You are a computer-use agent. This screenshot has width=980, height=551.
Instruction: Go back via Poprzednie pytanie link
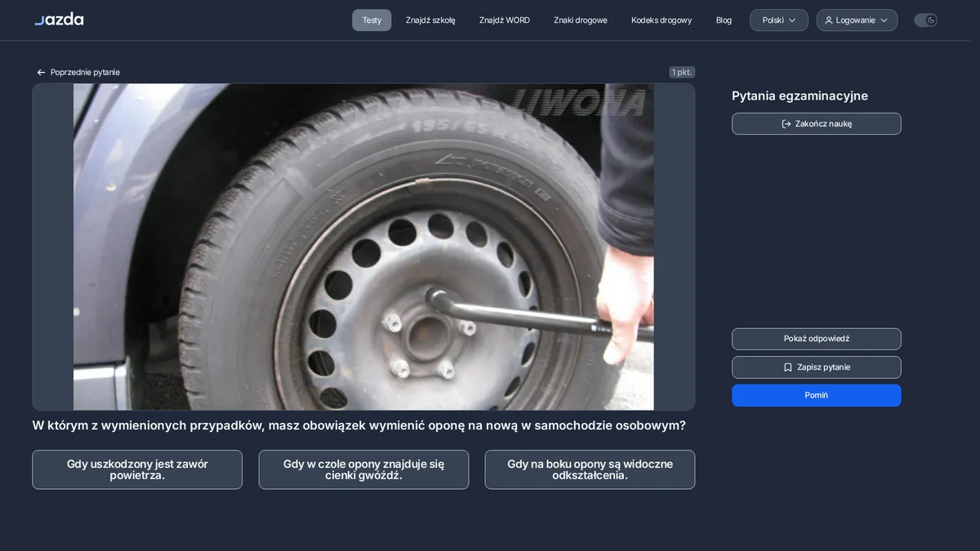78,73
